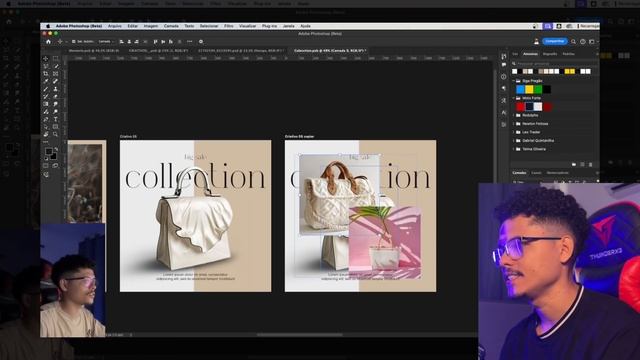The width and height of the screenshot is (640, 360).
Task: Create a new swatch group folder
Action: [x=574, y=164]
